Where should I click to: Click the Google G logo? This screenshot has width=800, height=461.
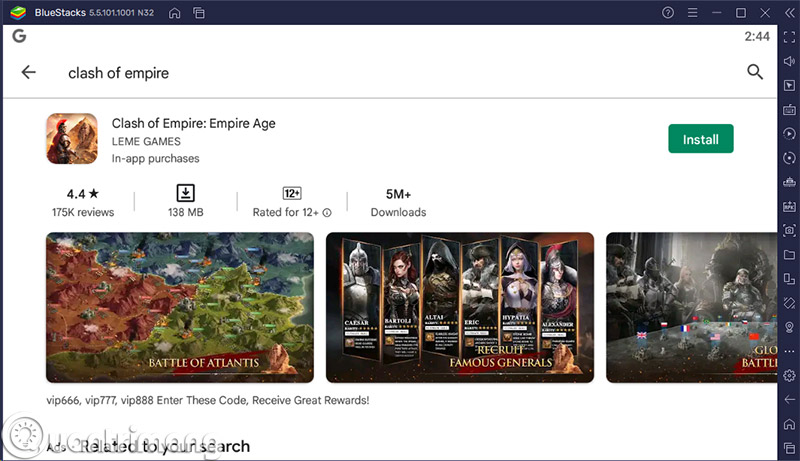pos(19,36)
